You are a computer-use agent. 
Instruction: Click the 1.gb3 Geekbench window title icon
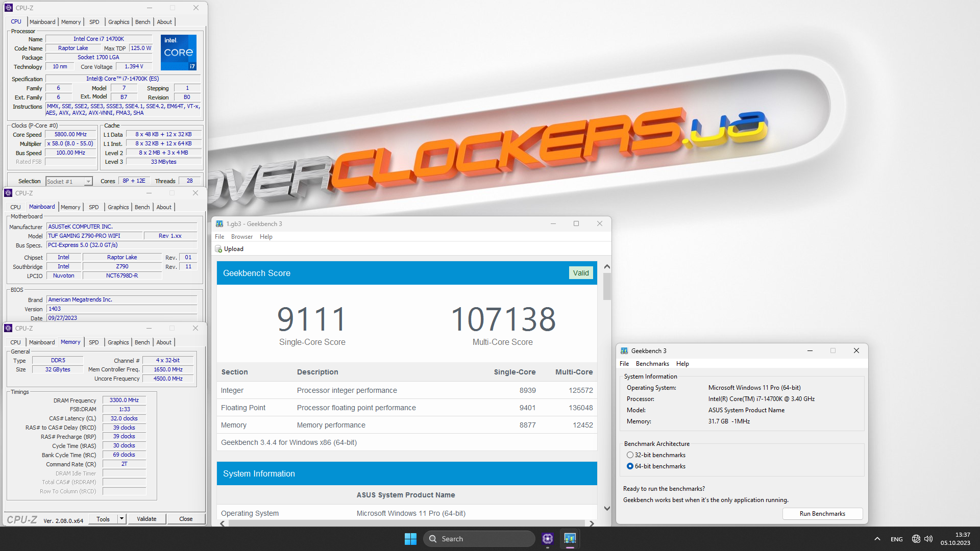click(x=219, y=224)
